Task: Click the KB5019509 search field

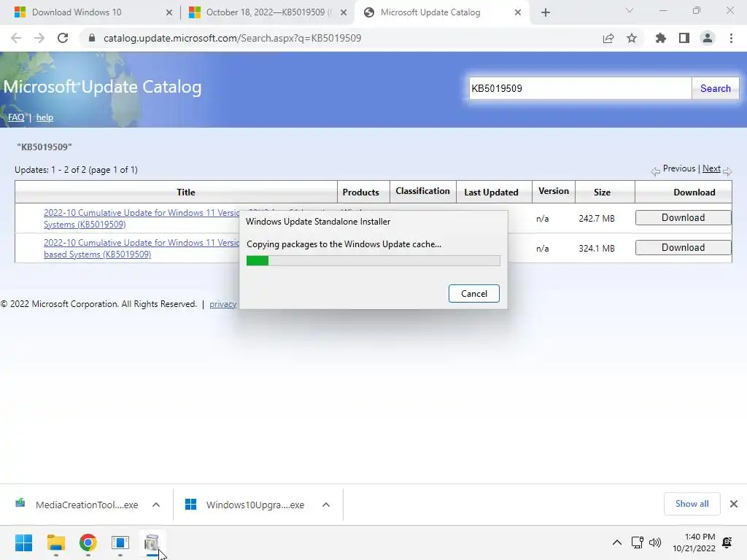Action: click(x=580, y=88)
